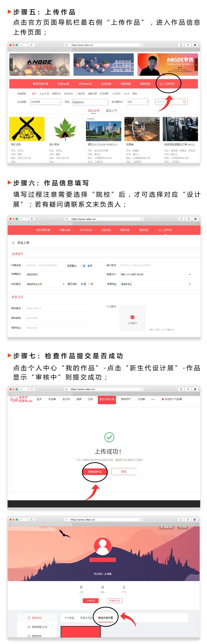
Task: Click previous arrow on the banner carousel
Action: tap(11, 65)
